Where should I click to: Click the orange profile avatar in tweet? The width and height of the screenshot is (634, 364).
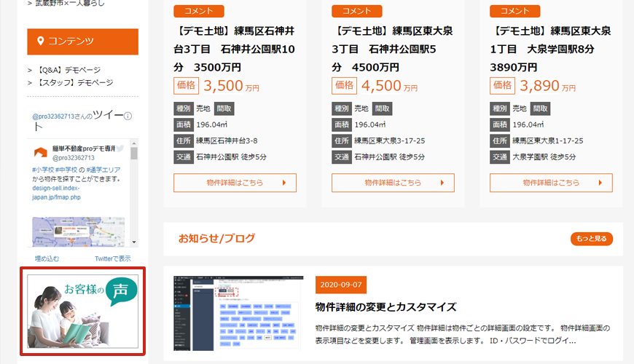pyautogui.click(x=42, y=153)
